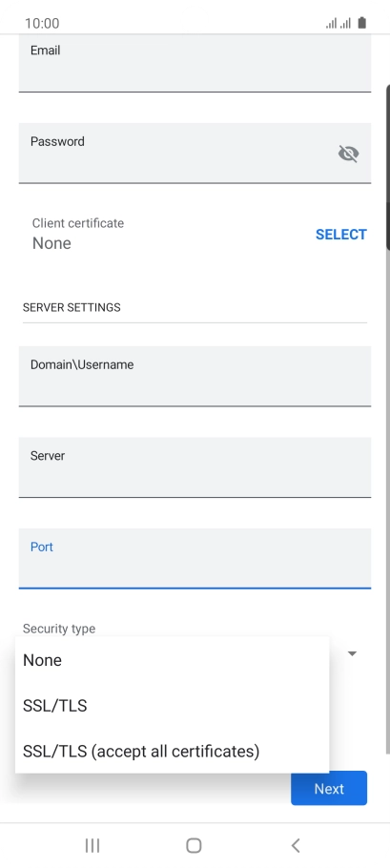Screen dimensions: 390x868
Task: Focus the Server input field
Action: (x=195, y=467)
